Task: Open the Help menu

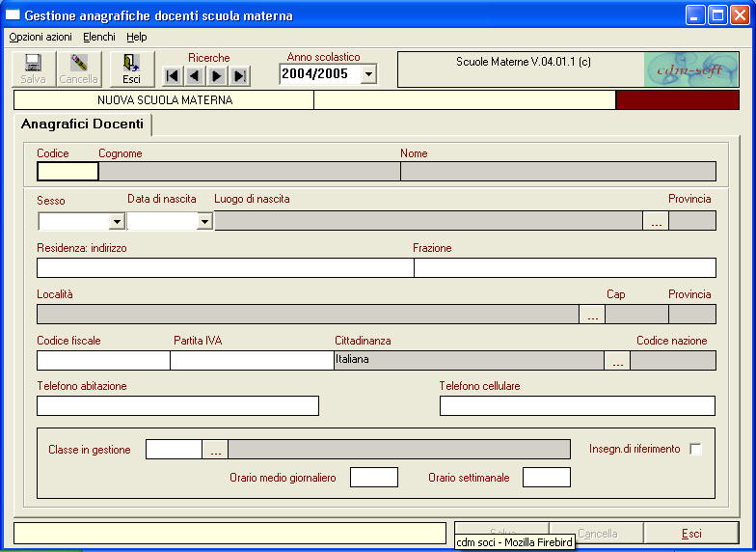Action: [x=137, y=37]
